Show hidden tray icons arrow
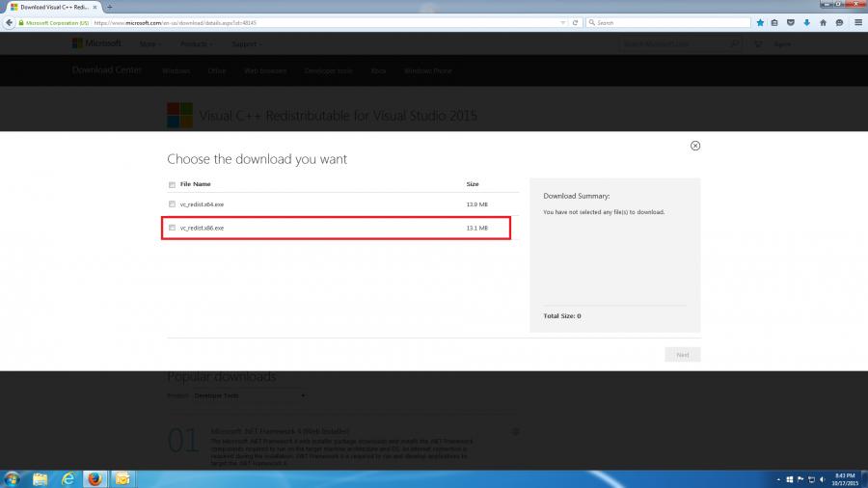The image size is (868, 488). 778,479
